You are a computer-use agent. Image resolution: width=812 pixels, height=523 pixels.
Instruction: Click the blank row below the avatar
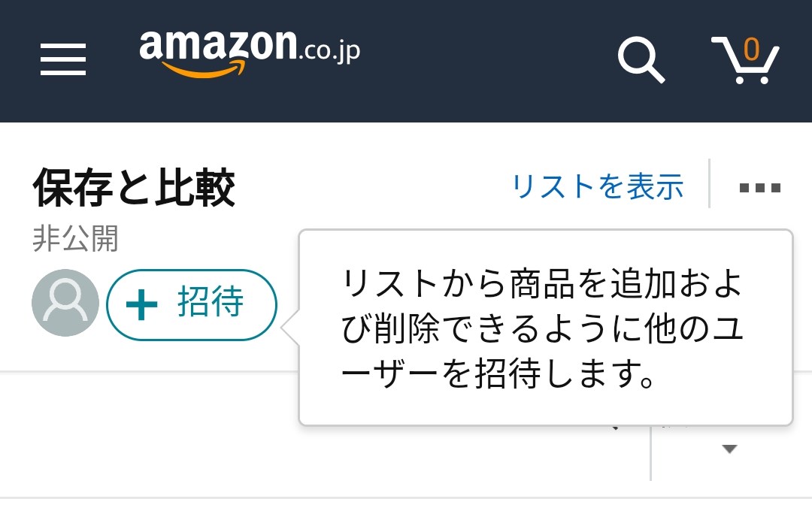click(150, 434)
